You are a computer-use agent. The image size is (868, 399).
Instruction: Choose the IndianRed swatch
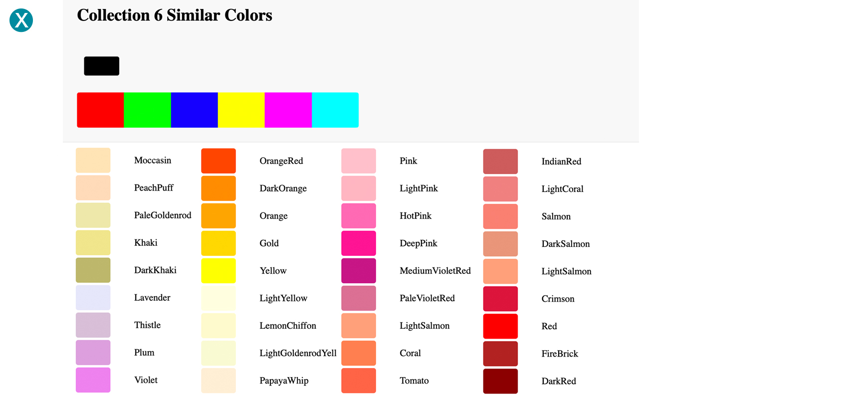pyautogui.click(x=500, y=161)
